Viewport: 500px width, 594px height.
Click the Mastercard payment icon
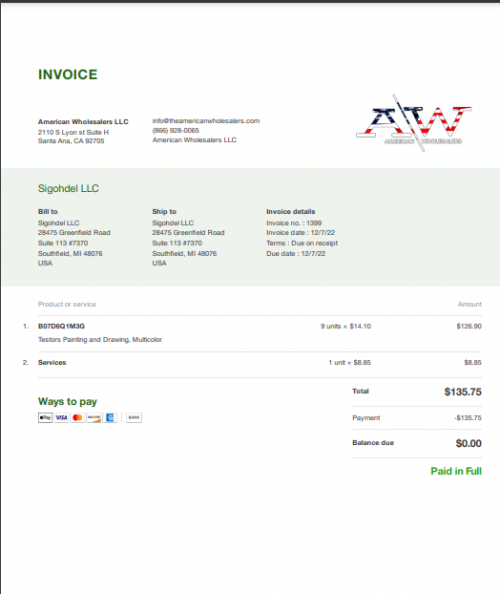[77, 417]
